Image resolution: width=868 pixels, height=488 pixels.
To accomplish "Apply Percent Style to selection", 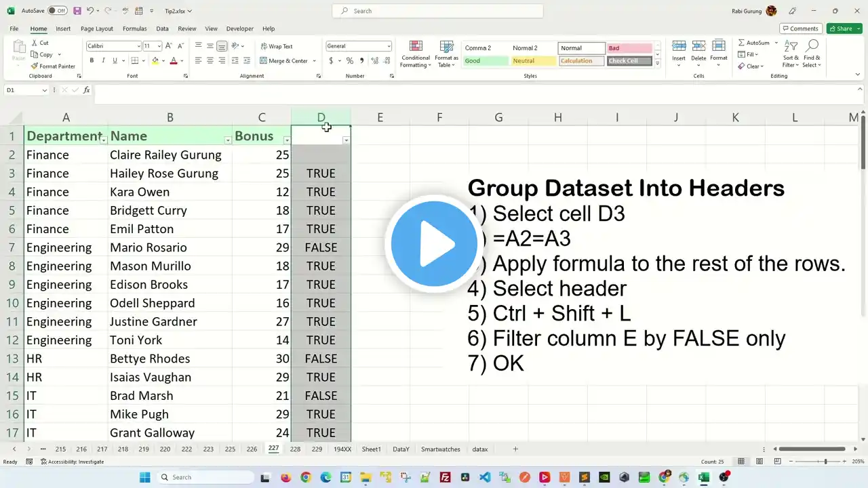I will [350, 60].
